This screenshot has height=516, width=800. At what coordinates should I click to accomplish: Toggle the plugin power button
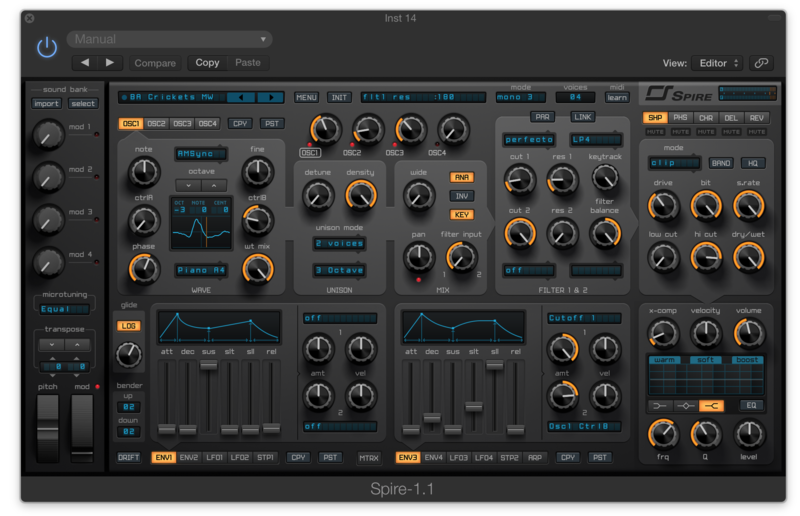pos(47,47)
